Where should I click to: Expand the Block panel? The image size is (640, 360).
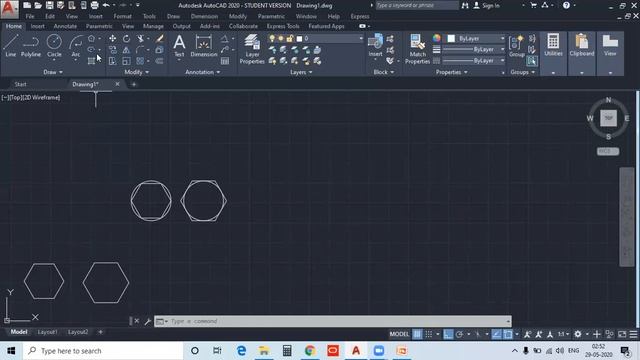pyautogui.click(x=384, y=72)
